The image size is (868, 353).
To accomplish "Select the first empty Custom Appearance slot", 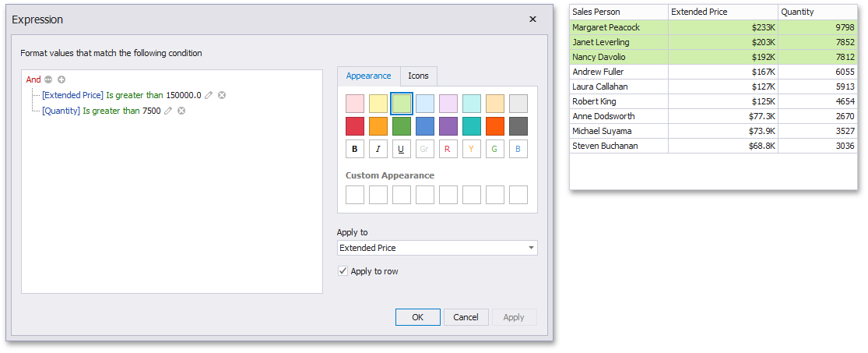I will click(x=355, y=195).
